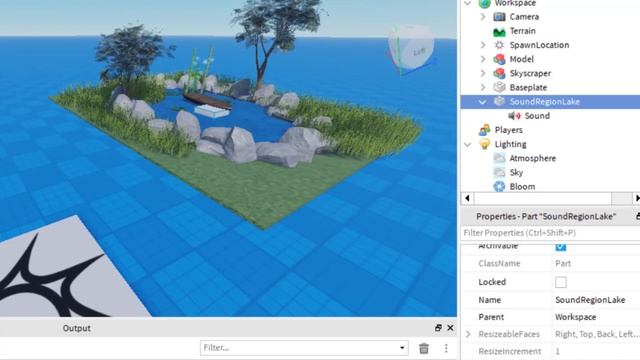Select Players in the Explorer tree
The image size is (640, 360).
point(509,130)
